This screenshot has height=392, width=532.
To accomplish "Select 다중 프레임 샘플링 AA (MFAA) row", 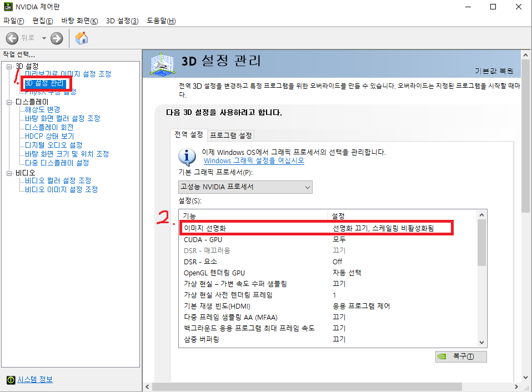I will coord(328,318).
